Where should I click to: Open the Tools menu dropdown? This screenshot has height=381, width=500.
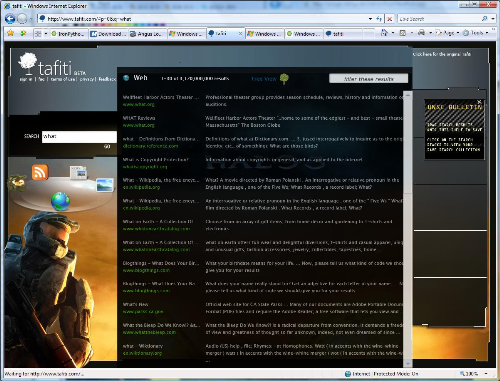tap(476, 33)
